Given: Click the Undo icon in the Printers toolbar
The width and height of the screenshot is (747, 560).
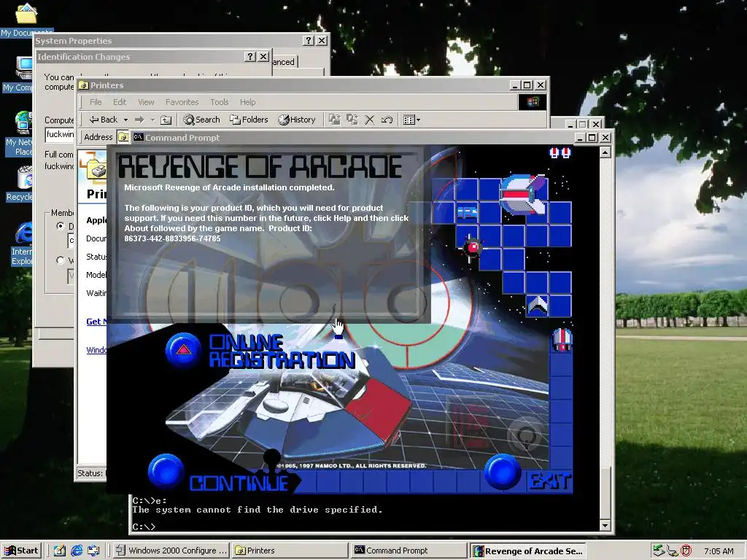Looking at the screenshot, I should pyautogui.click(x=387, y=120).
